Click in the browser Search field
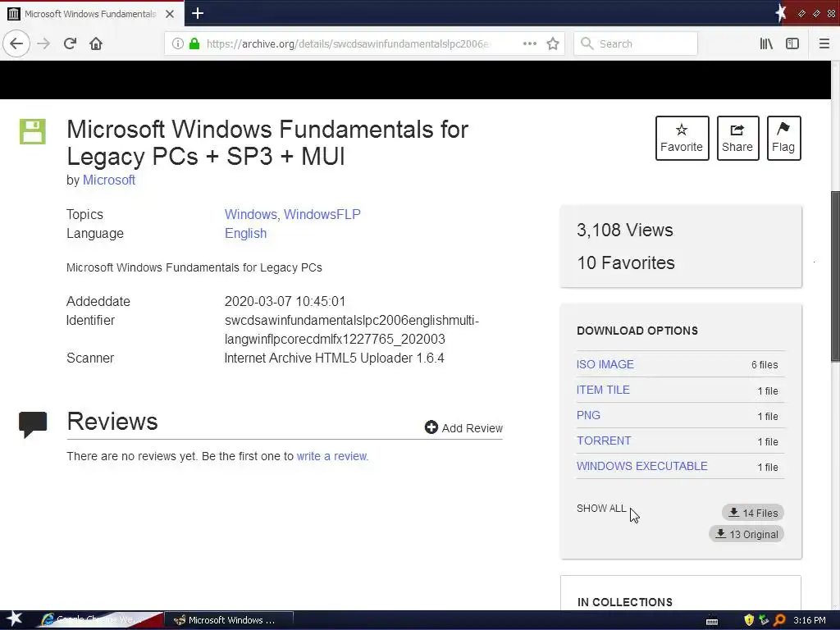The height and width of the screenshot is (630, 840). pyautogui.click(x=636, y=43)
